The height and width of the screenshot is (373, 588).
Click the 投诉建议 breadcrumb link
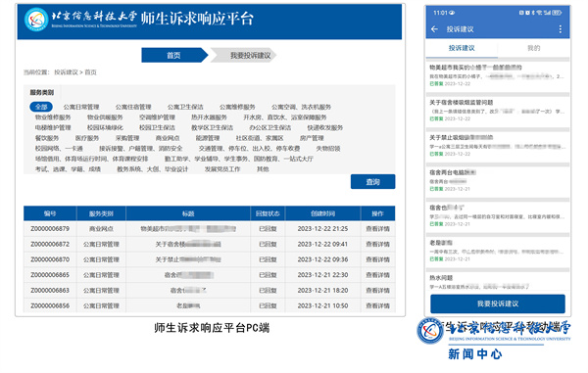point(66,72)
